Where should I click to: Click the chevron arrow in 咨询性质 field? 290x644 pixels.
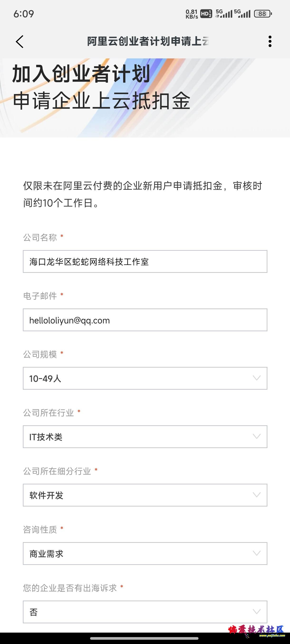(257, 553)
